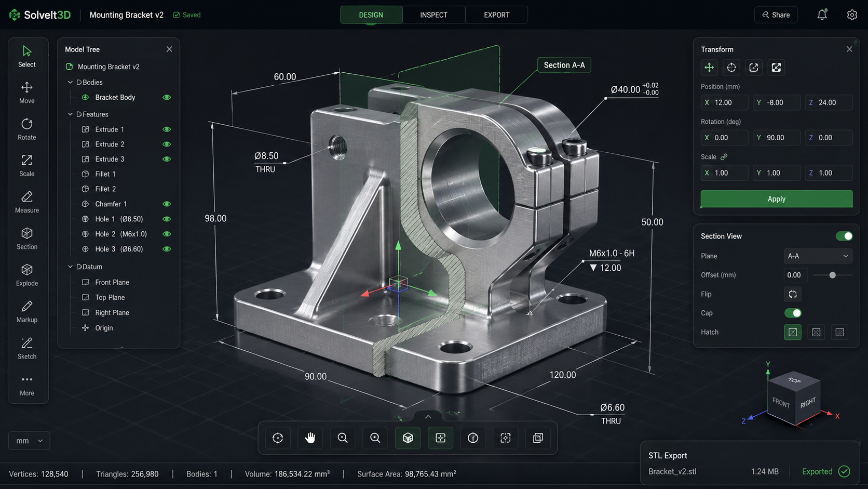Open notifications bell
Screen dimensions: 868x489
pyautogui.click(x=822, y=15)
